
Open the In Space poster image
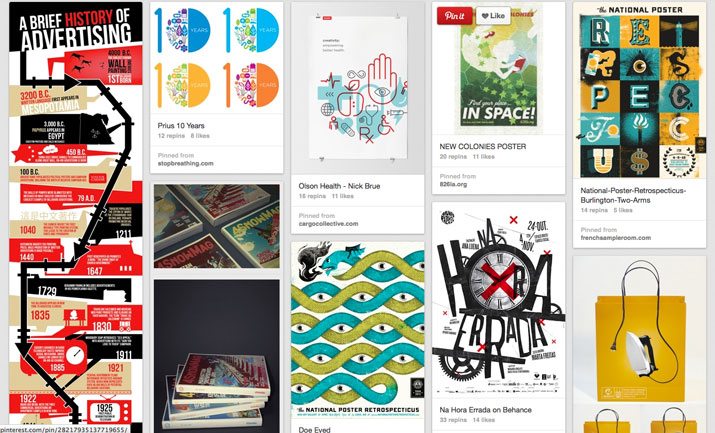pyautogui.click(x=498, y=69)
